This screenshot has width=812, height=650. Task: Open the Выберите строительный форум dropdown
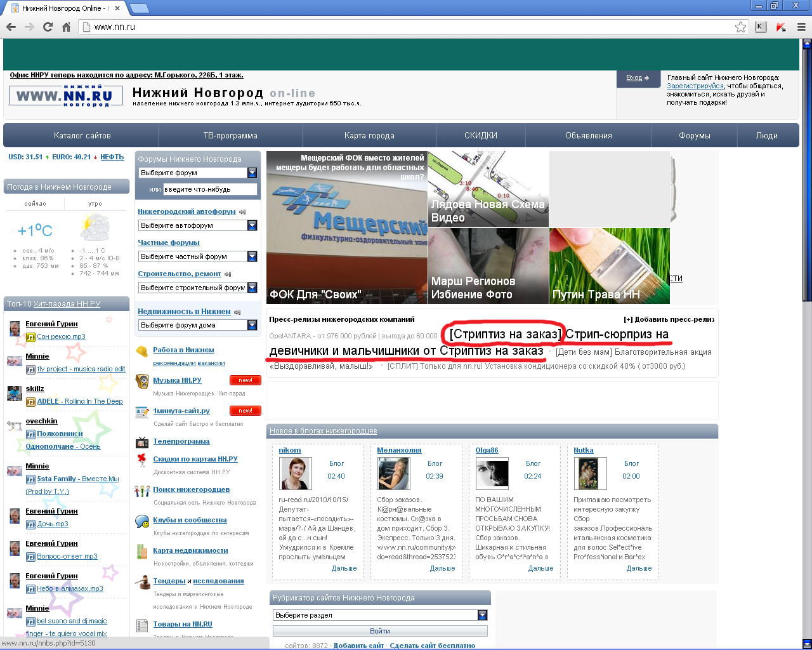tap(197, 288)
